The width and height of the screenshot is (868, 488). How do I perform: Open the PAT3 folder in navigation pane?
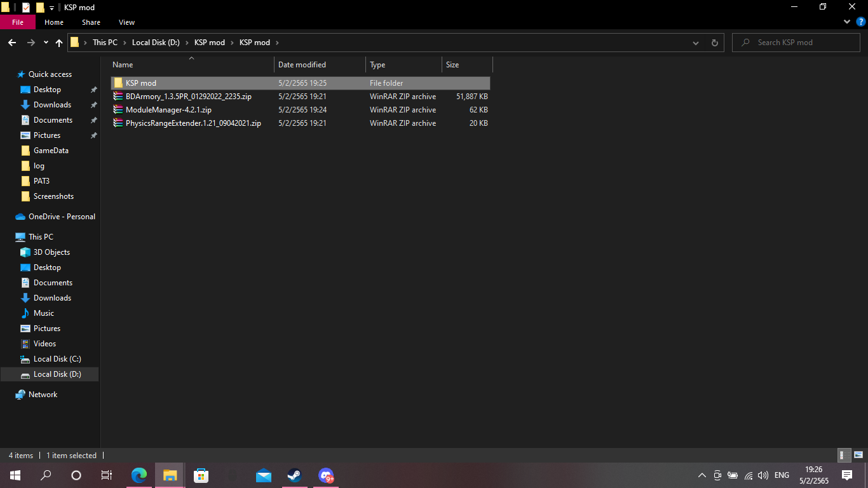tap(41, 181)
